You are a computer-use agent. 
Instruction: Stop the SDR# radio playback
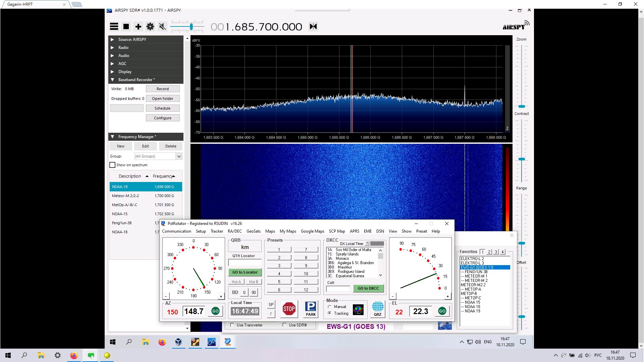click(x=126, y=26)
